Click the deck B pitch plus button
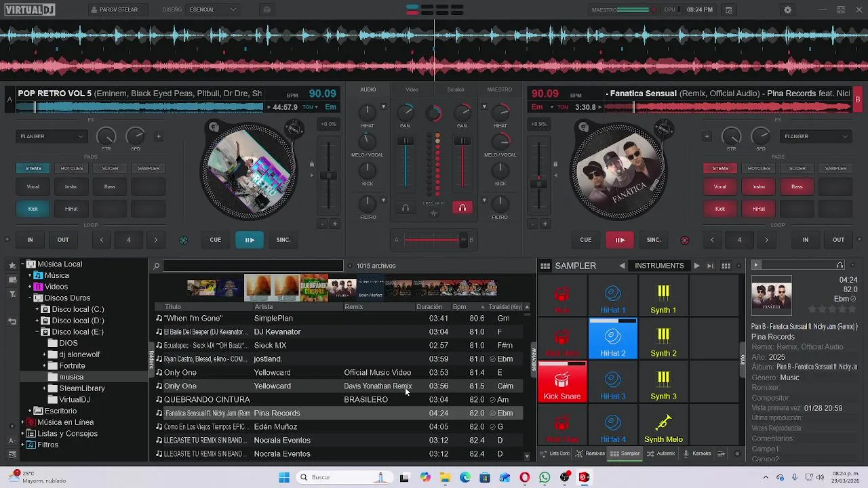The image size is (868, 488). pyautogui.click(x=545, y=224)
